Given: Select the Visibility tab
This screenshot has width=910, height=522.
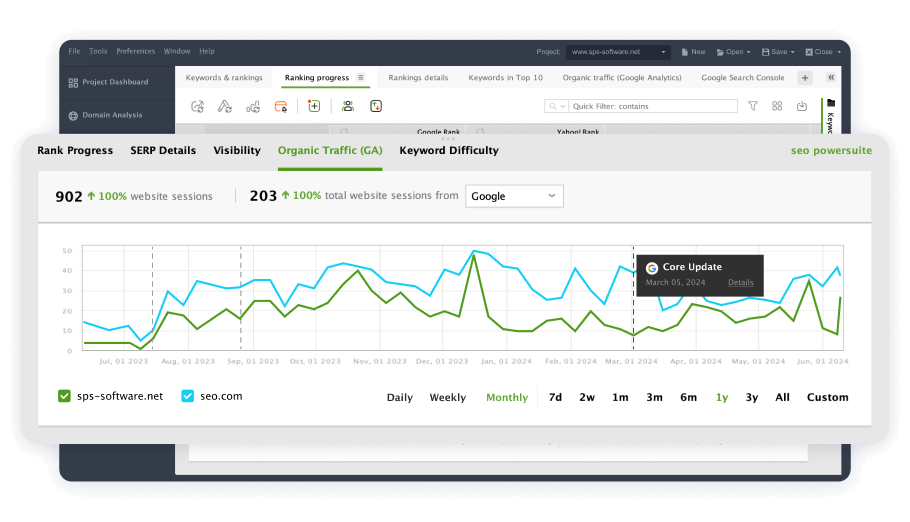Looking at the screenshot, I should click(x=237, y=150).
